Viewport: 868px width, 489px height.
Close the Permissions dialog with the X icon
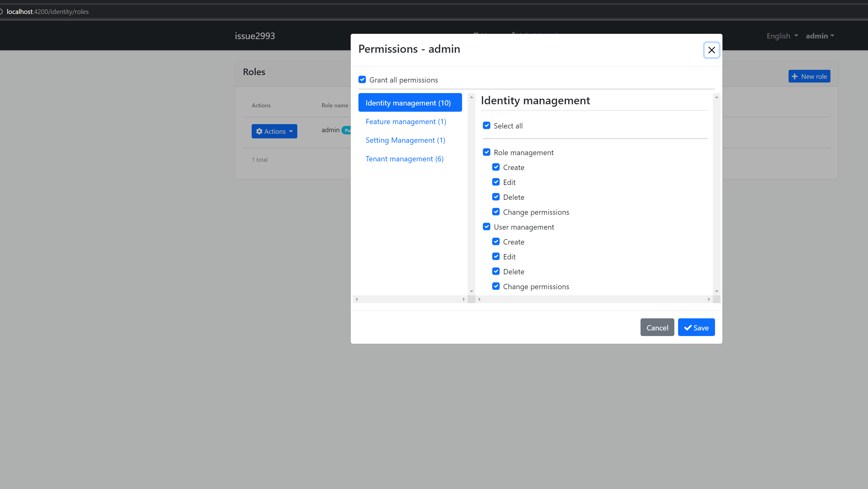click(x=711, y=50)
